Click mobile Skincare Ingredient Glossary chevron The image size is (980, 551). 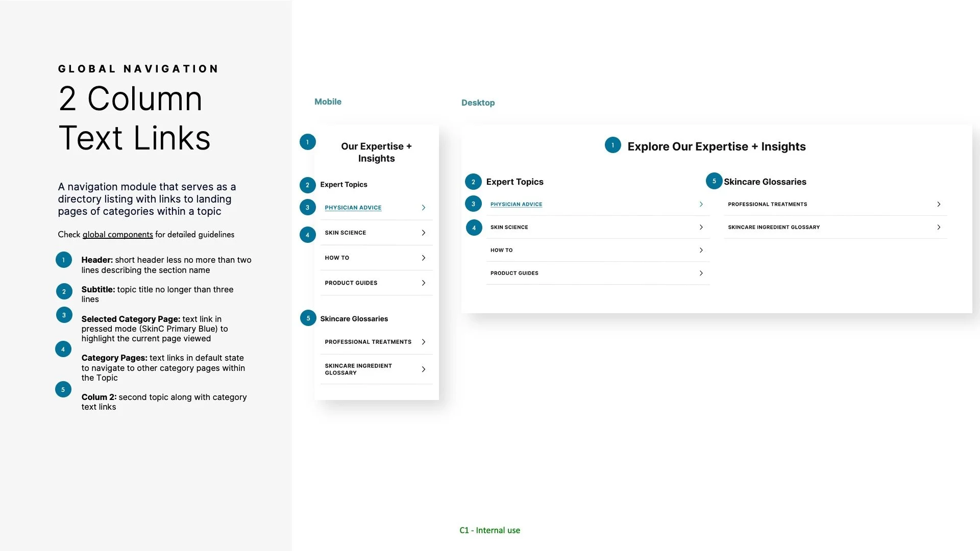pos(424,369)
